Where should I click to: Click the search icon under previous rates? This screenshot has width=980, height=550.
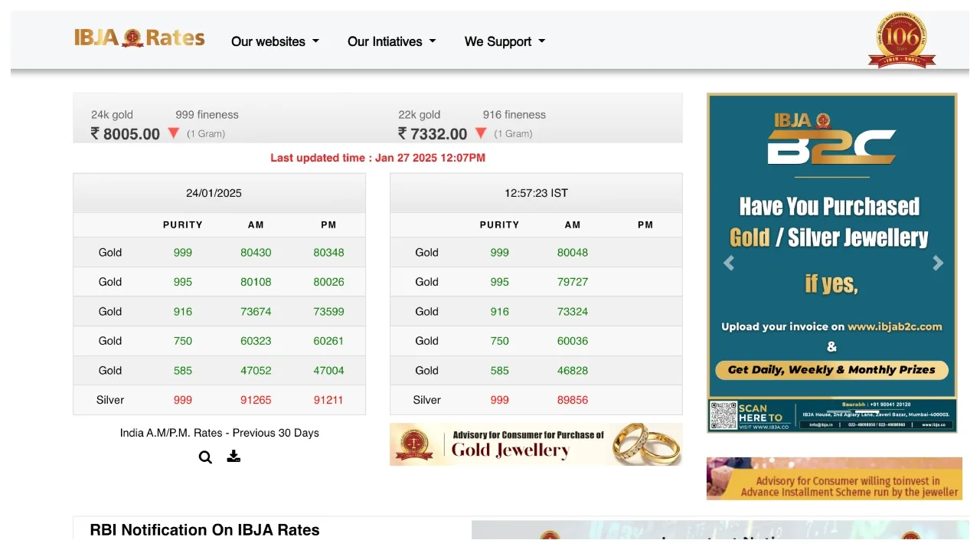[x=205, y=457]
